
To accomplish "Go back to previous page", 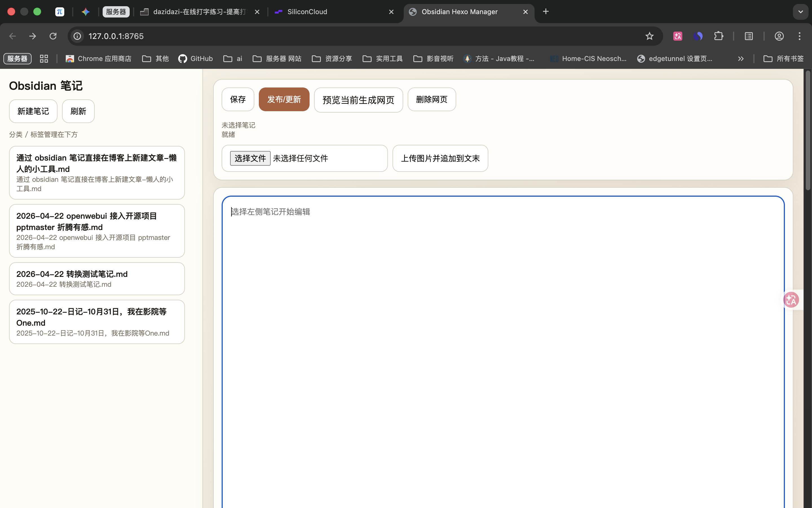I will pyautogui.click(x=12, y=36).
